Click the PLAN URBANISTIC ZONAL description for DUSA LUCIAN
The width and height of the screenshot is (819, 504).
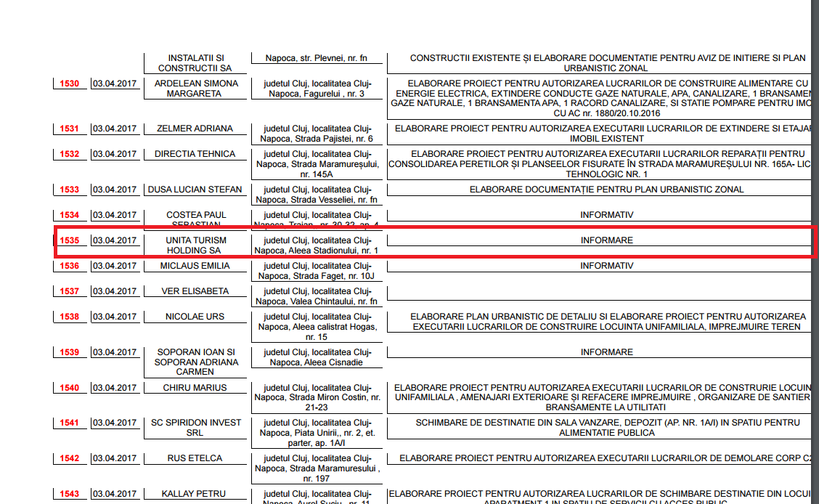[606, 190]
